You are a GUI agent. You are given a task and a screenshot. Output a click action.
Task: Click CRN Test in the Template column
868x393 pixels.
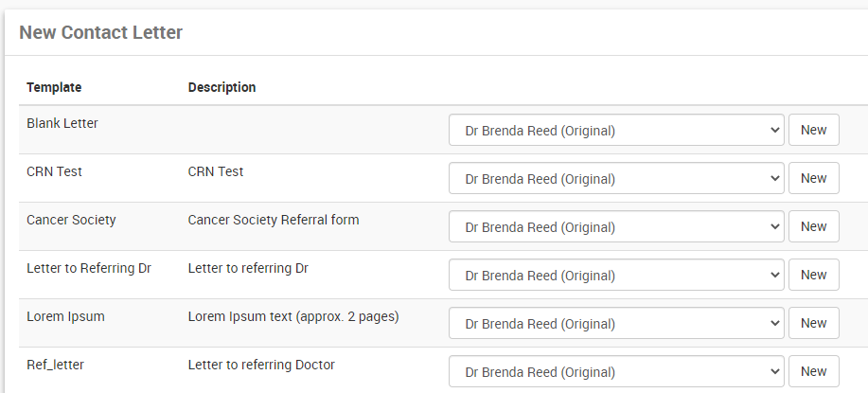55,171
